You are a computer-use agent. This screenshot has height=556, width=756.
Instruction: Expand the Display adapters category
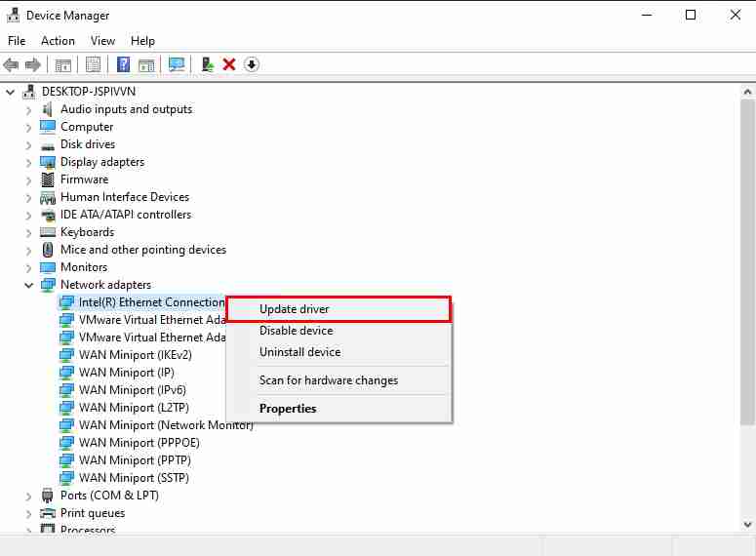(x=29, y=163)
